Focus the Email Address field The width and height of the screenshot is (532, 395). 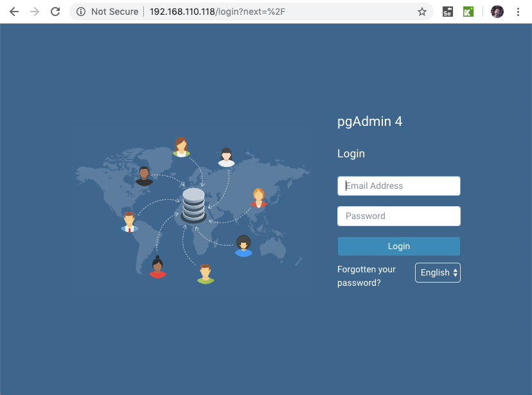coord(398,186)
